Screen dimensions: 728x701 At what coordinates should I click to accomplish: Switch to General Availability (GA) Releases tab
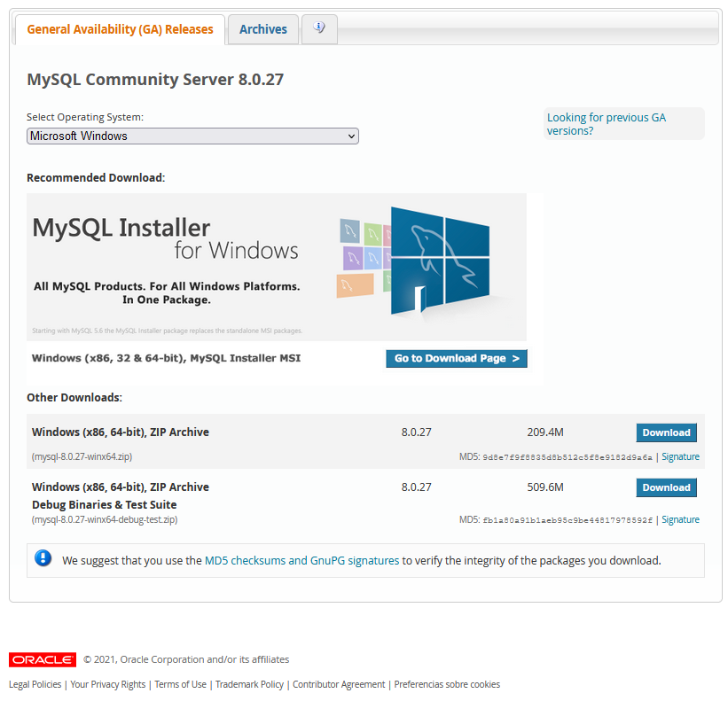coord(120,29)
